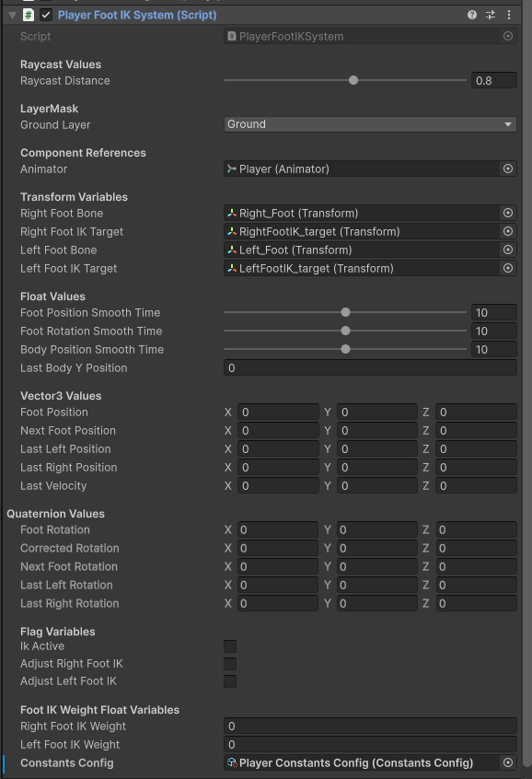Open component help reference icon
The image size is (532, 779).
pos(472,15)
